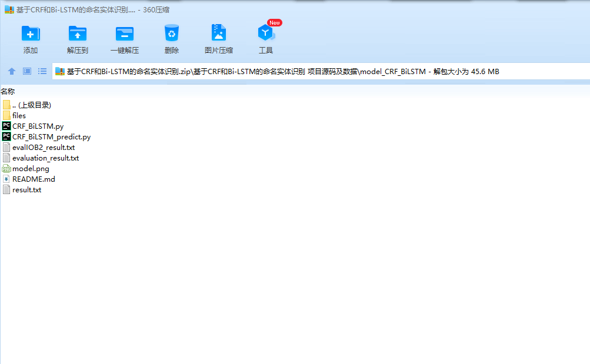Click the PyCharm icon of CRF_BiLSTM_predict.py
This screenshot has height=364, width=590.
coord(6,136)
